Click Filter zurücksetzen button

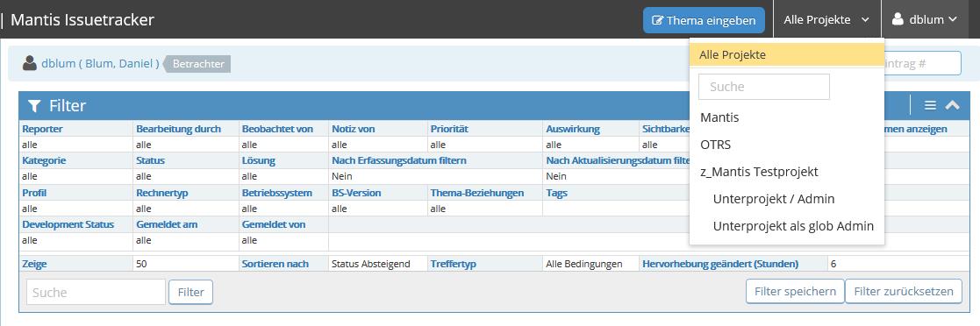(904, 292)
